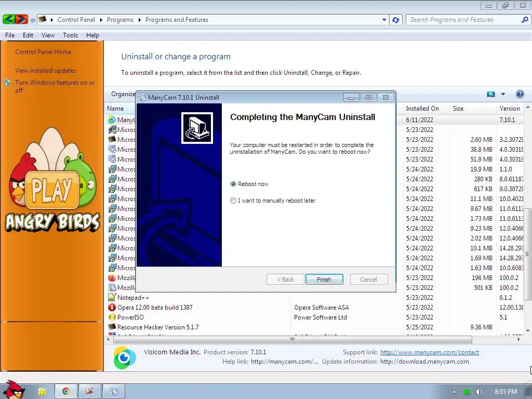Click the Programs breadcrumb
Viewport: 532px width, 399px height.
120,20
